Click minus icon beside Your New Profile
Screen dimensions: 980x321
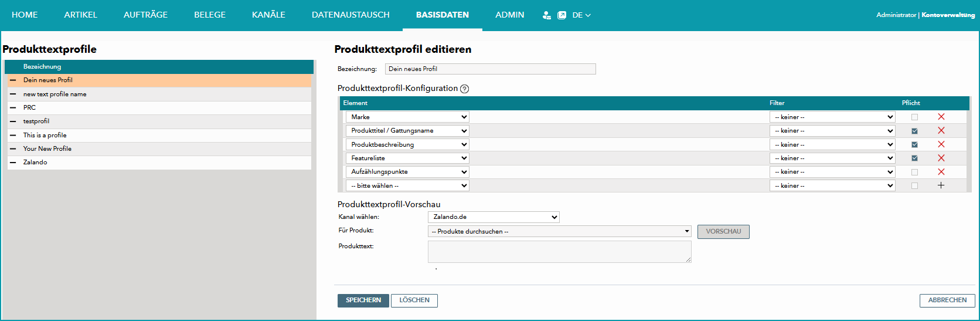(13, 148)
